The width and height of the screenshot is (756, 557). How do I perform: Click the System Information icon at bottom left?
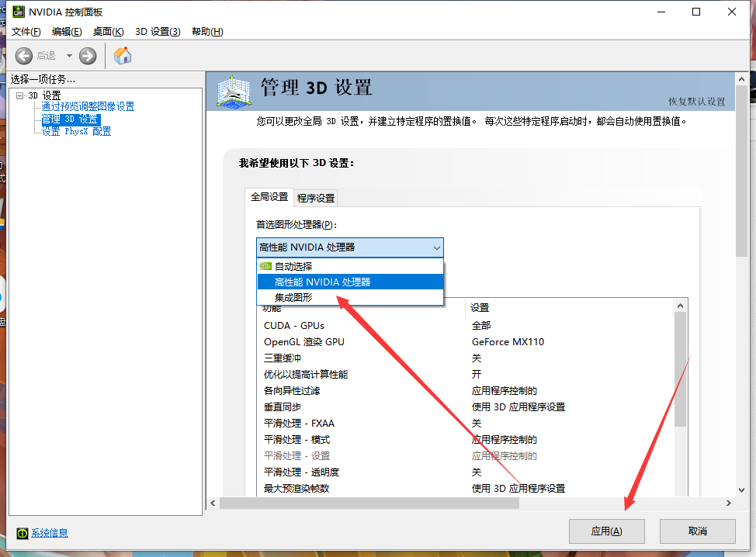pos(23,533)
